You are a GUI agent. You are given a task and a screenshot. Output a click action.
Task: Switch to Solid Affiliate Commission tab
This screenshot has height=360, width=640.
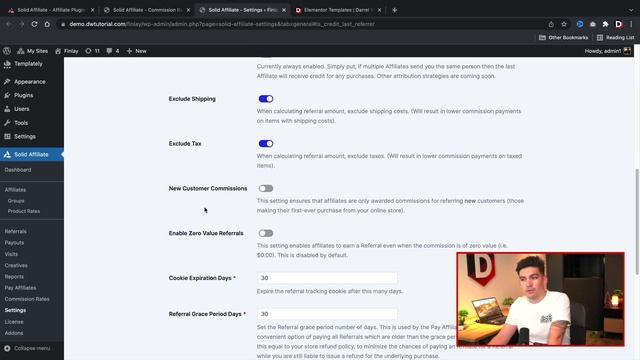pyautogui.click(x=147, y=10)
